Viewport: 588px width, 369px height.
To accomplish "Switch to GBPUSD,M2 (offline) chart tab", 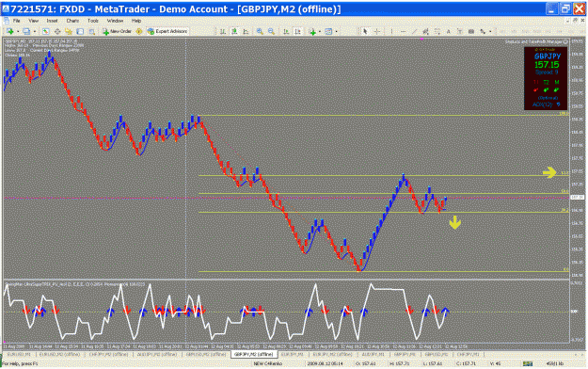I will 206,354.
